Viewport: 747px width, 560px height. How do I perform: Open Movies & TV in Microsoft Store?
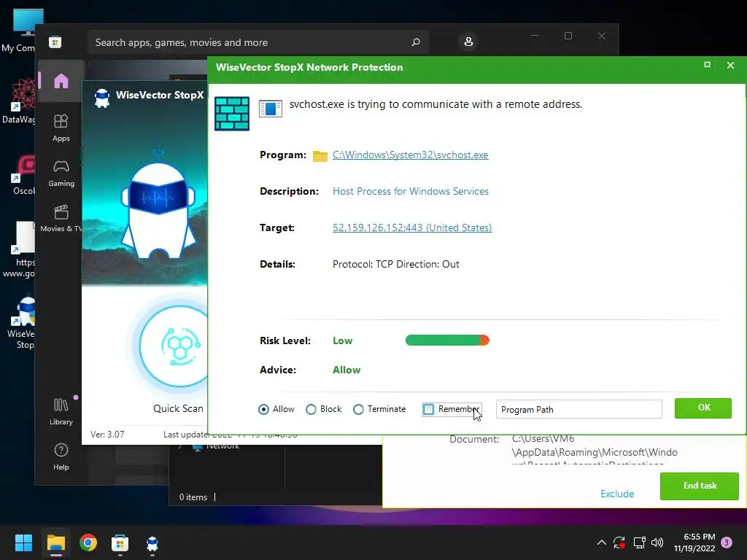click(61, 218)
